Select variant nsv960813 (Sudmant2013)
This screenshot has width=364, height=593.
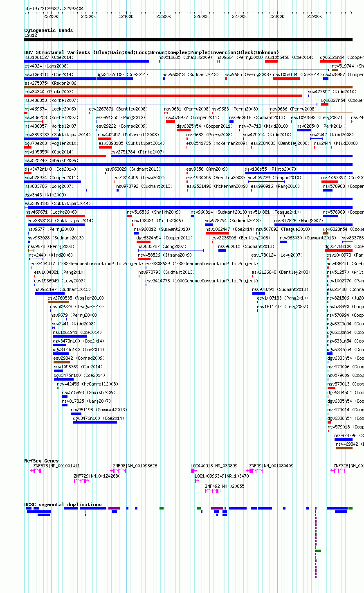191,74
